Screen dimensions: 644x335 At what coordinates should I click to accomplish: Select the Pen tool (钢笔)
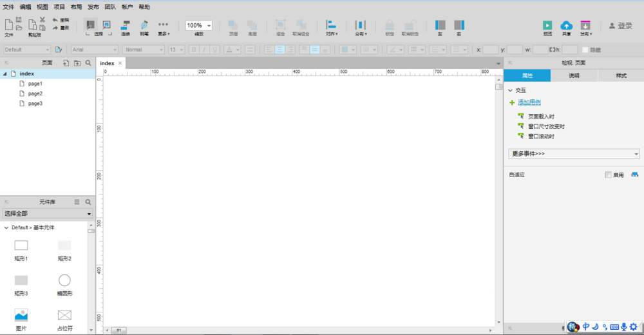pos(144,25)
